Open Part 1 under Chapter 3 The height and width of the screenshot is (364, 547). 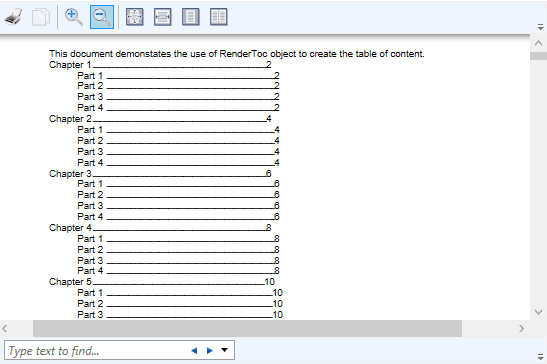[x=178, y=184]
